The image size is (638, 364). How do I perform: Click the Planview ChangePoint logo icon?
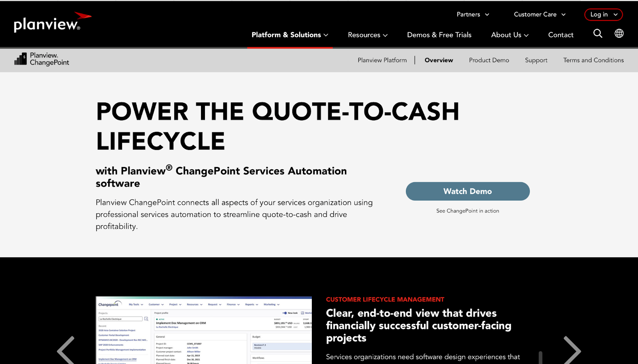(x=20, y=59)
